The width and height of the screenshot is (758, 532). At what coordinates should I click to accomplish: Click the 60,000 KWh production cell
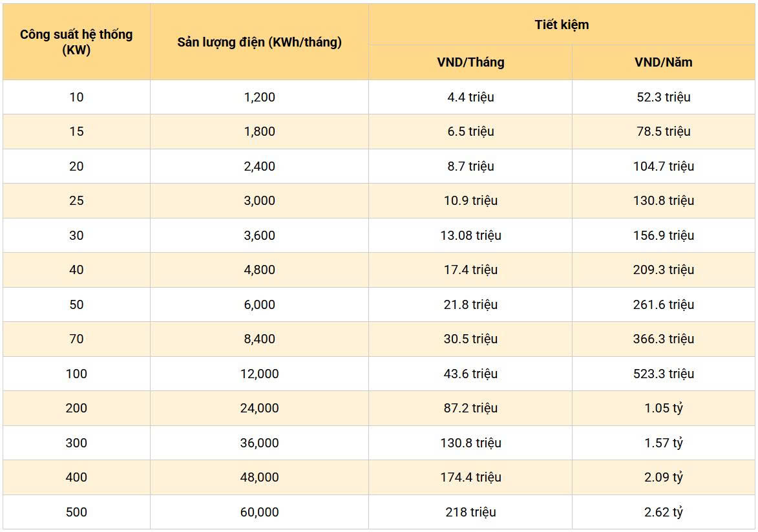(259, 512)
